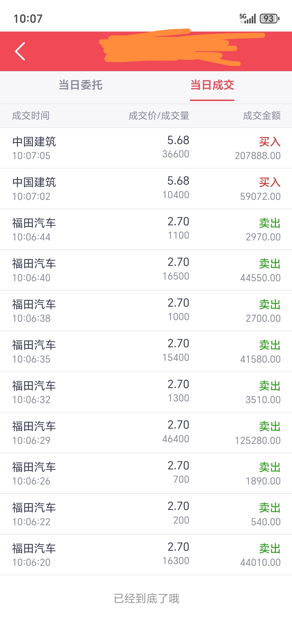Open 福田汽车 trade at 10:06:32
Screen dimensions: 292x644
(x=146, y=392)
